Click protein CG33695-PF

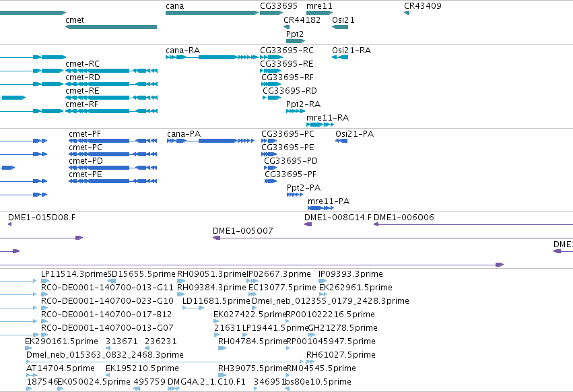pos(271,182)
